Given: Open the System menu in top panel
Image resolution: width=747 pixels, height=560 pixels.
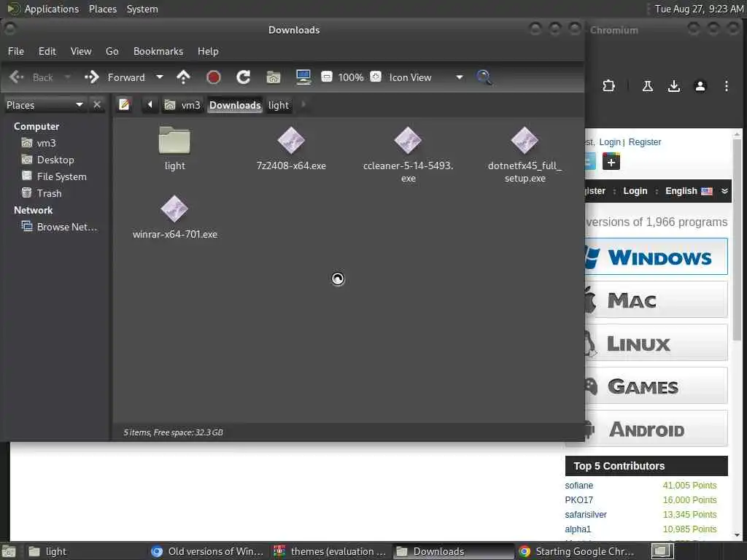Looking at the screenshot, I should tap(142, 9).
